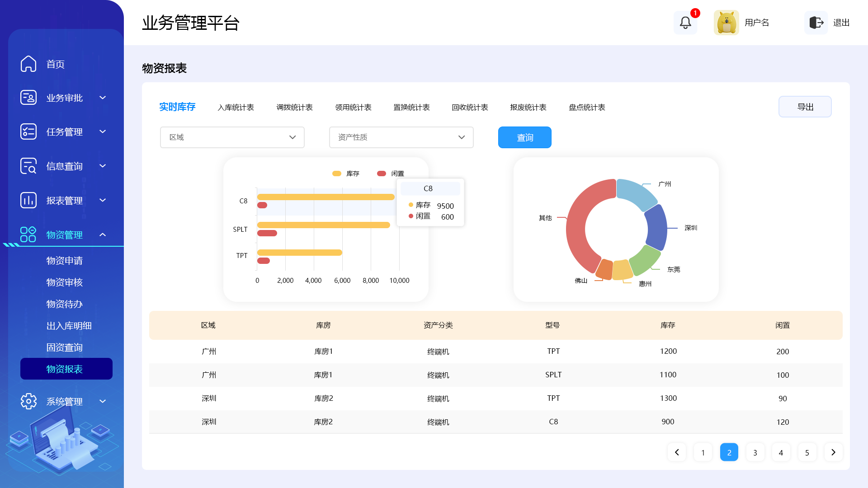The image size is (868, 488).
Task: Click the 导出 button
Action: [x=805, y=107]
